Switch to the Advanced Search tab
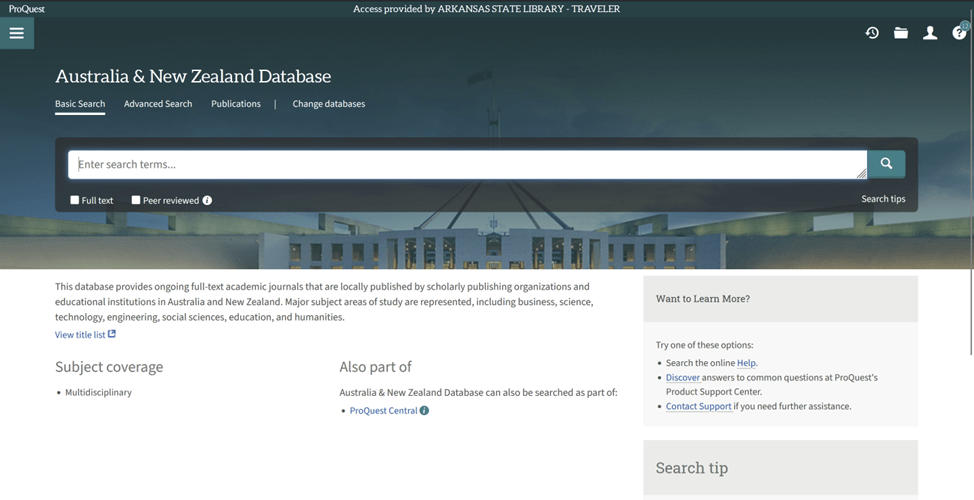Screen dimensions: 974x500 158,104
